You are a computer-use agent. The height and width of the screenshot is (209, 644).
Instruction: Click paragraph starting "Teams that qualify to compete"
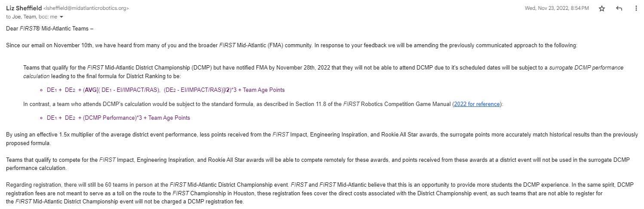click(x=318, y=164)
